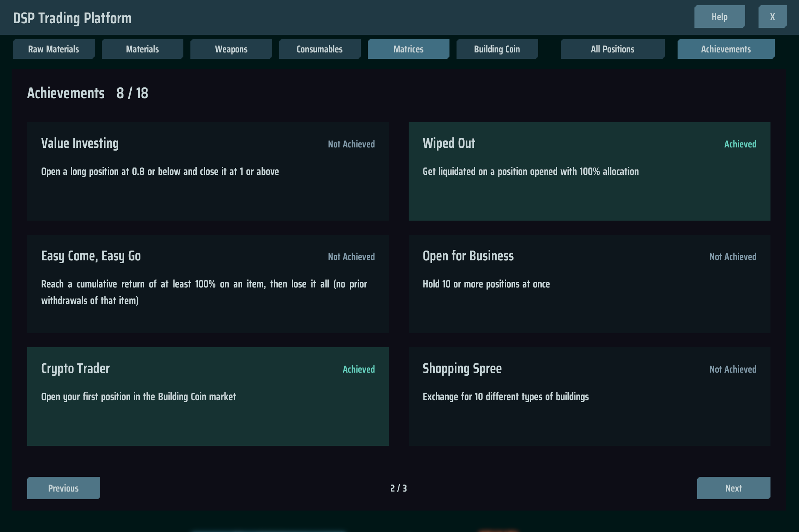Select the Value Investing achievement title
This screenshot has height=532, width=799.
click(80, 144)
